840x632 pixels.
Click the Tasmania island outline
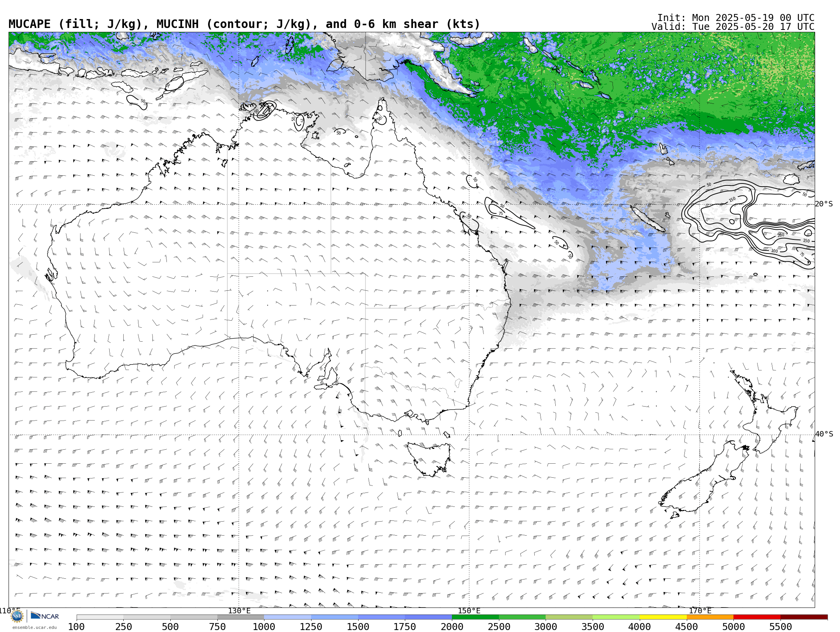(x=429, y=459)
